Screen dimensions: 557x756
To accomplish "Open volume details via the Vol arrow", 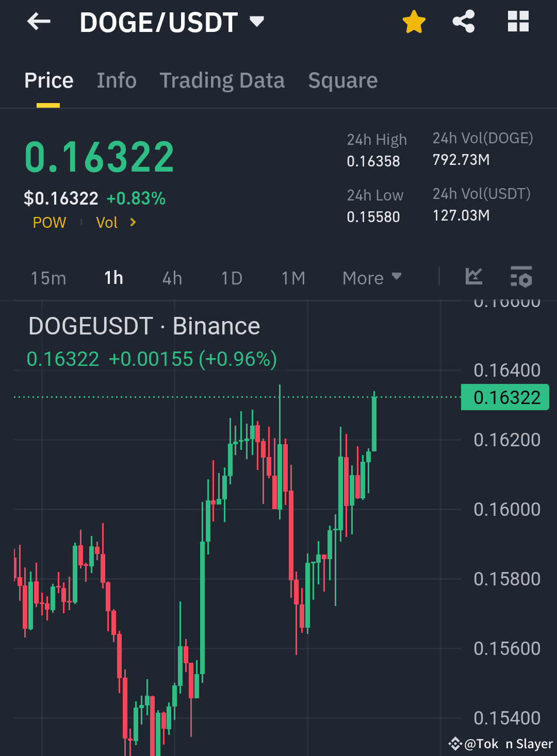I will (x=133, y=223).
